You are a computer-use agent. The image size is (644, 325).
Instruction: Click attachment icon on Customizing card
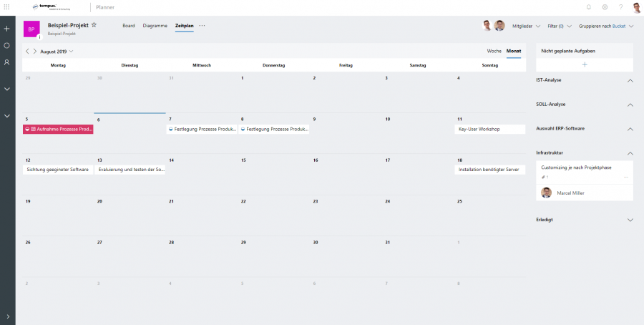tap(543, 177)
